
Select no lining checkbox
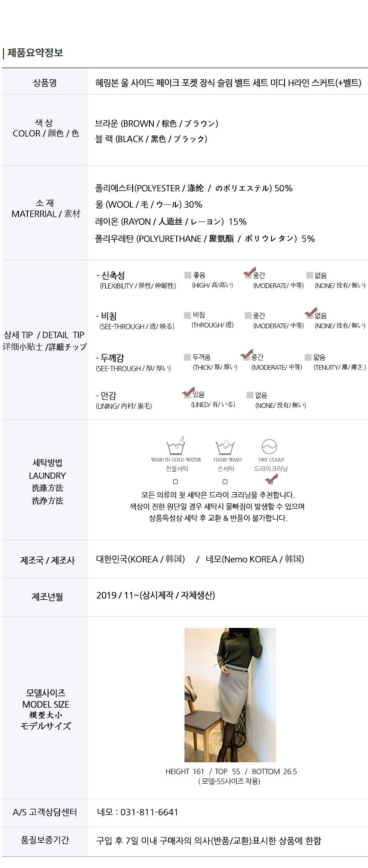click(250, 395)
